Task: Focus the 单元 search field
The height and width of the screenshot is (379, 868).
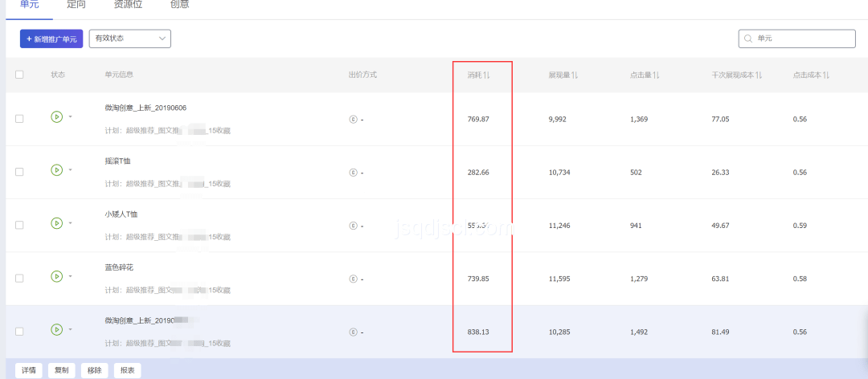Action: pos(797,39)
